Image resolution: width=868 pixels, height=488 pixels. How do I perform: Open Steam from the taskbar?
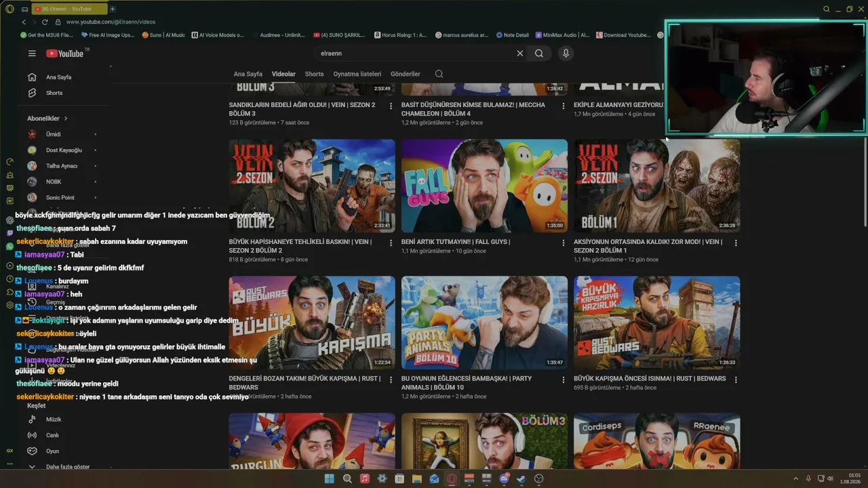[x=521, y=479]
